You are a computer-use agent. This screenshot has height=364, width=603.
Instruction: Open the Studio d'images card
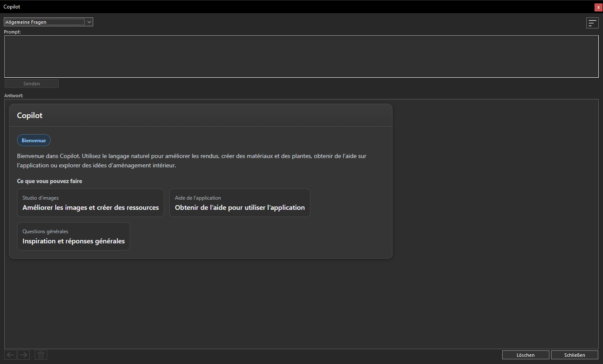click(91, 203)
